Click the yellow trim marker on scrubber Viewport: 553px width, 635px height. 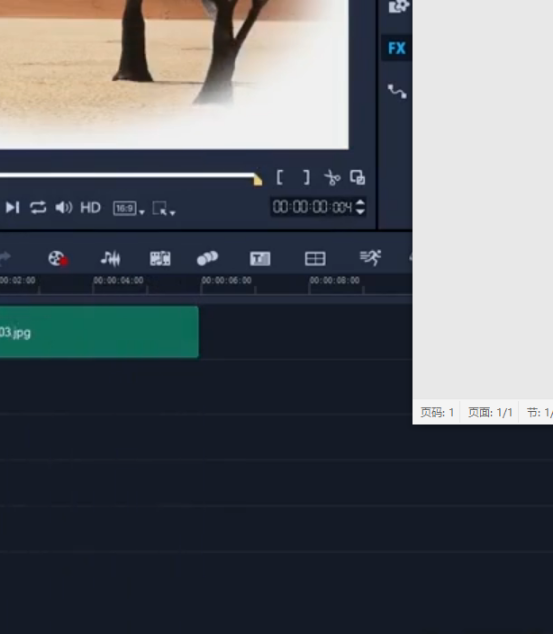[257, 179]
